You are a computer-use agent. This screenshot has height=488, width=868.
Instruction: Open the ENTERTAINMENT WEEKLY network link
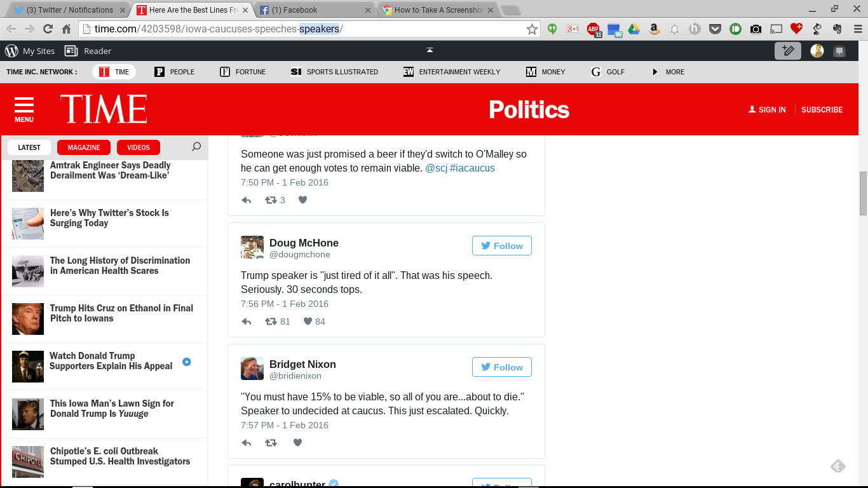pos(452,72)
